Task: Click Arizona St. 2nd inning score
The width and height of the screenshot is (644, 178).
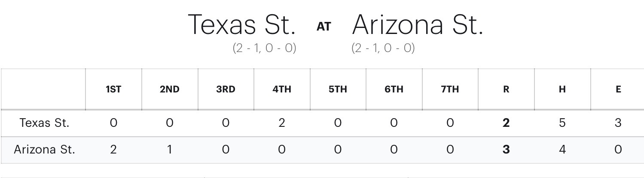Action: coord(170,150)
